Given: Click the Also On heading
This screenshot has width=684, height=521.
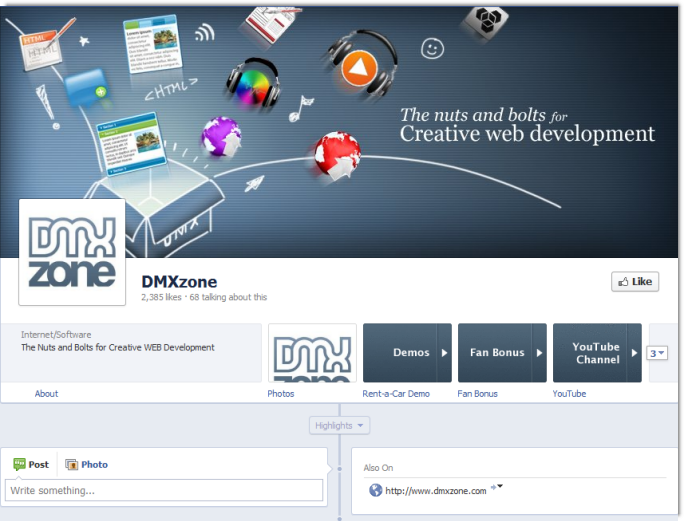Looking at the screenshot, I should click(x=378, y=468).
